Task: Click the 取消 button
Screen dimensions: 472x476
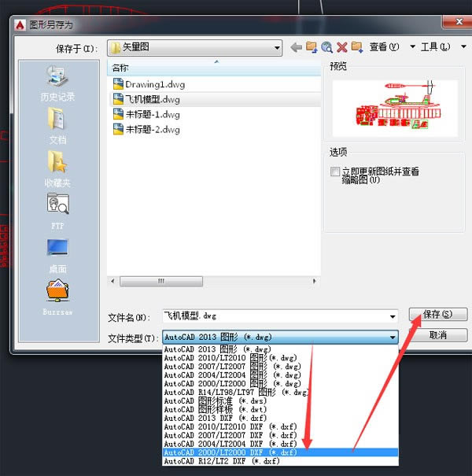Action: click(438, 335)
